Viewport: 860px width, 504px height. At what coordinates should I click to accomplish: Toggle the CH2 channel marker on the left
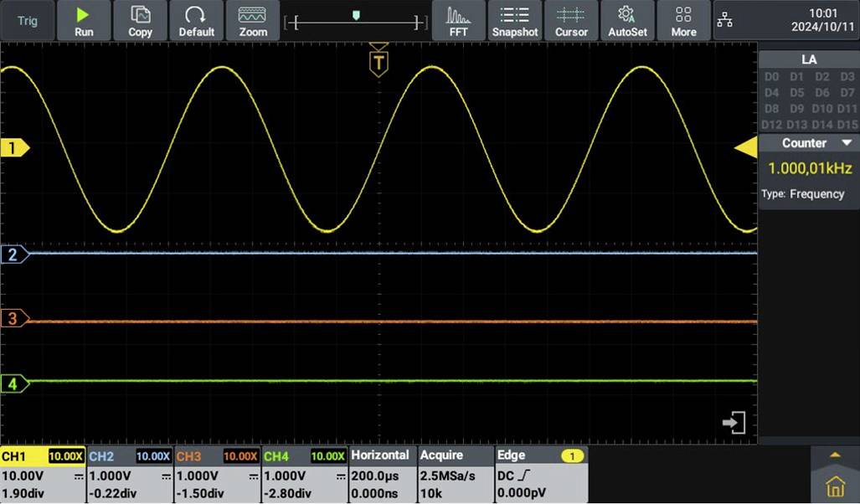[13, 255]
